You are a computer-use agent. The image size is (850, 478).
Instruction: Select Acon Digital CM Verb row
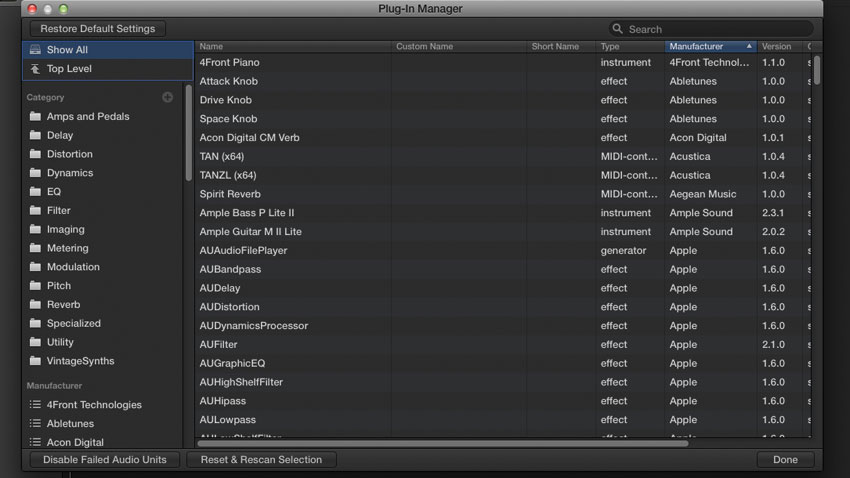pyautogui.click(x=503, y=138)
